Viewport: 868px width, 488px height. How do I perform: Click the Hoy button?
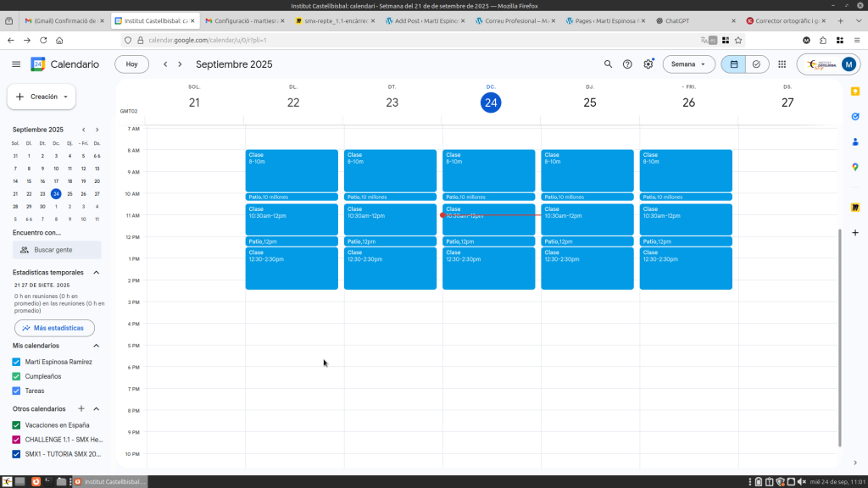tap(131, 64)
